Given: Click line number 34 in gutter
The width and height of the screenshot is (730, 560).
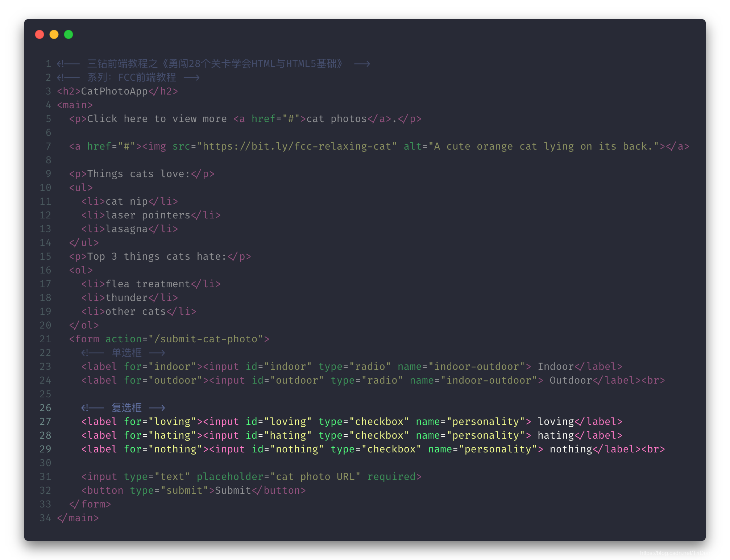Looking at the screenshot, I should pyautogui.click(x=45, y=518).
